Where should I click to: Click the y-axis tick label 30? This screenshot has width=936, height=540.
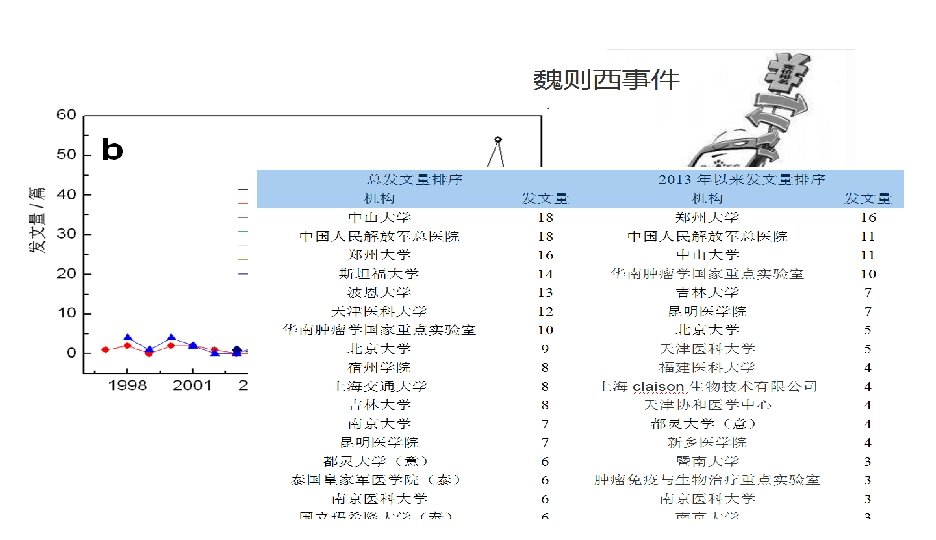point(66,234)
